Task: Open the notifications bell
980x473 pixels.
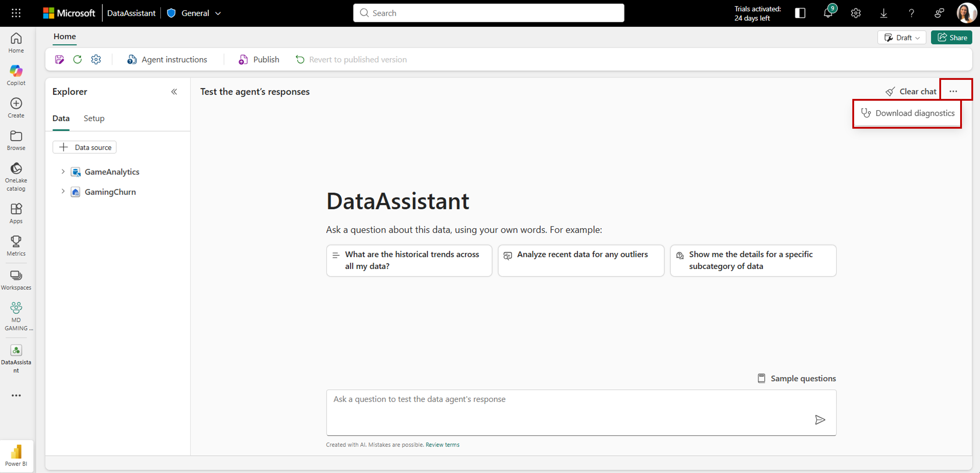Action: tap(828, 12)
